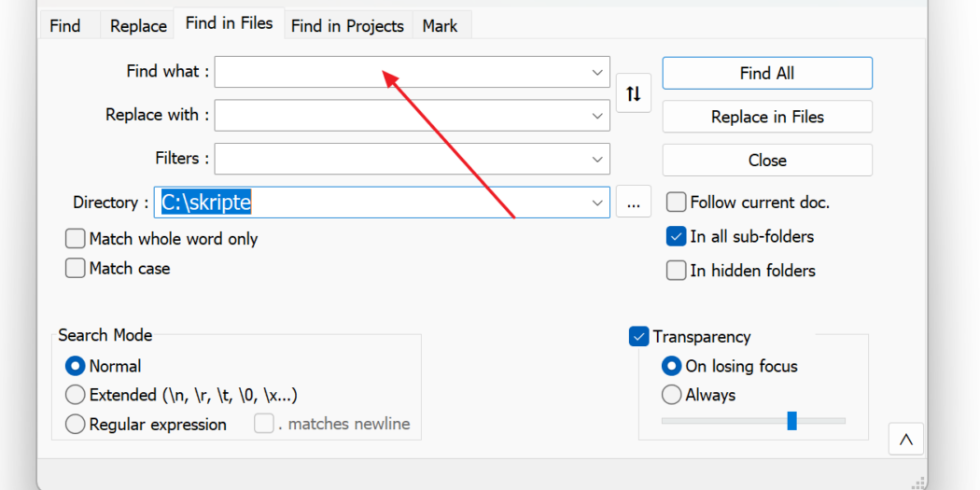Turn off the Transparency checkbox

click(x=638, y=336)
